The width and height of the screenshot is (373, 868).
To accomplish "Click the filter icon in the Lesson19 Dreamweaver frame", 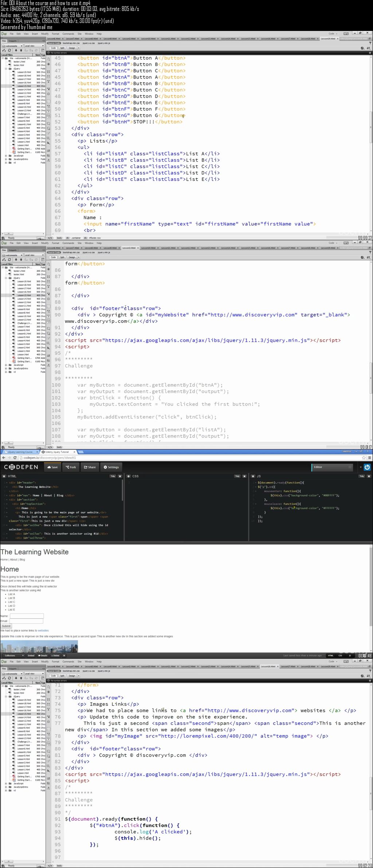I will [x=370, y=43].
